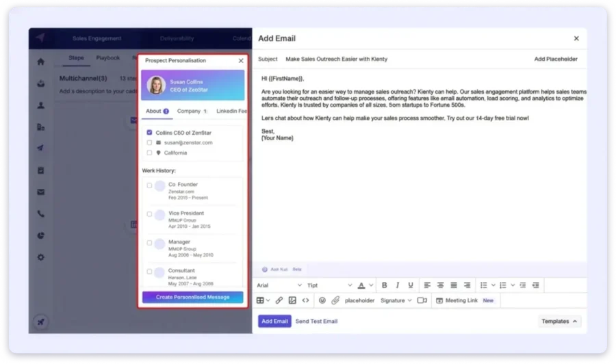
Task: Justify the email text
Action: click(x=453, y=285)
